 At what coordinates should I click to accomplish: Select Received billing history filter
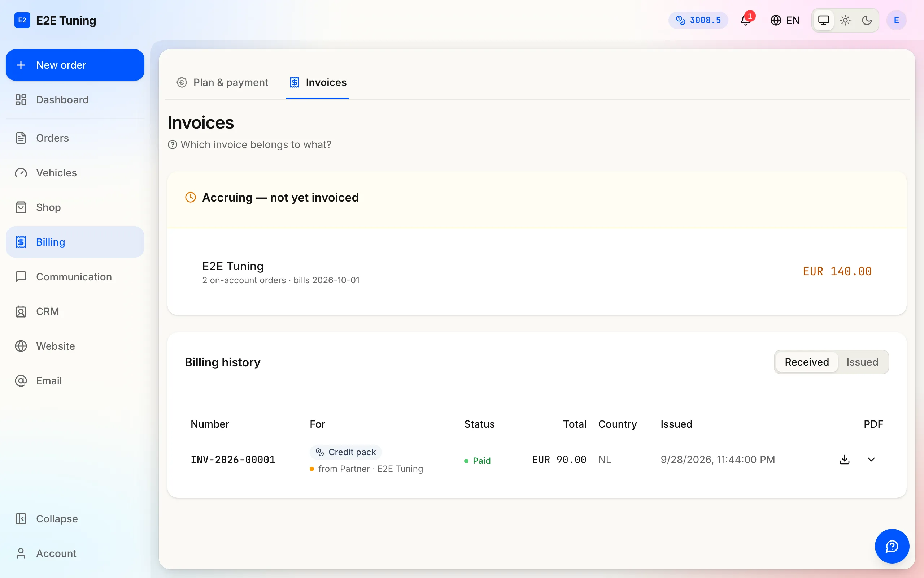point(807,362)
